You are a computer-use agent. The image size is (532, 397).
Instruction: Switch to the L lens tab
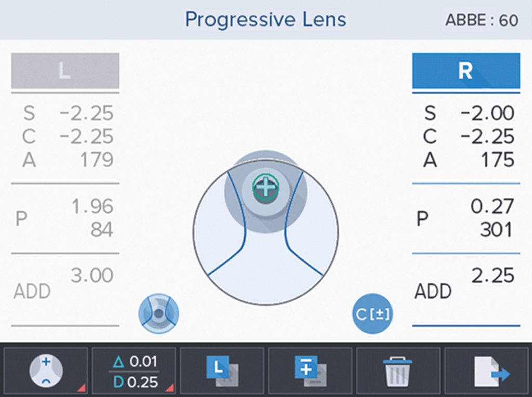(65, 71)
